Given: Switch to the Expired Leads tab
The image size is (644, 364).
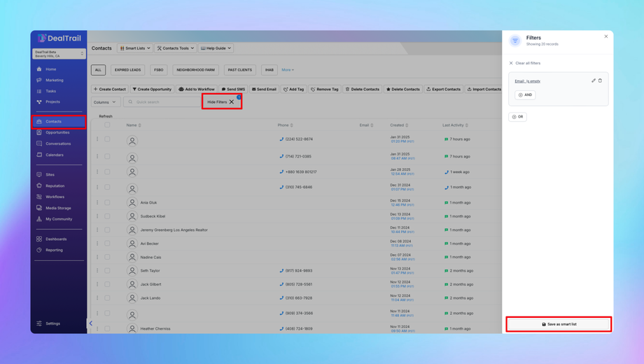Looking at the screenshot, I should coord(127,70).
